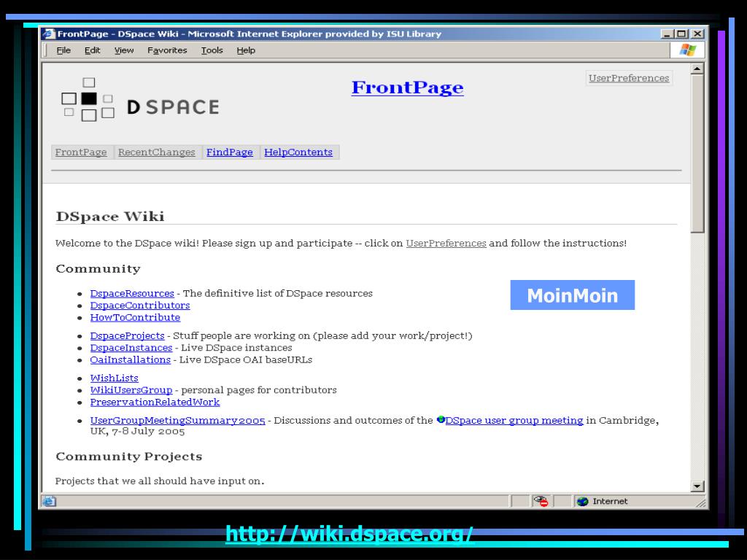Open the DspaceContributors link
The width and height of the screenshot is (747, 560).
pos(140,306)
